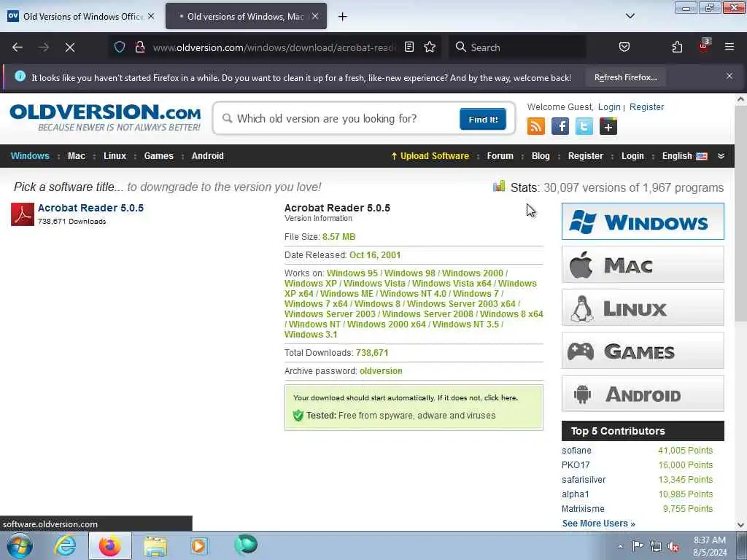747x560 pixels.
Task: Click the download 'click here' message
Action: (x=500, y=397)
